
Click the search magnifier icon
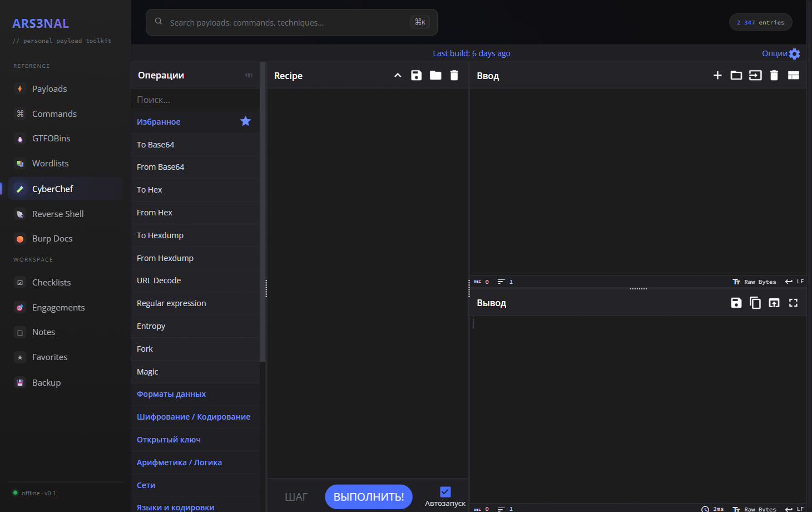click(x=159, y=22)
